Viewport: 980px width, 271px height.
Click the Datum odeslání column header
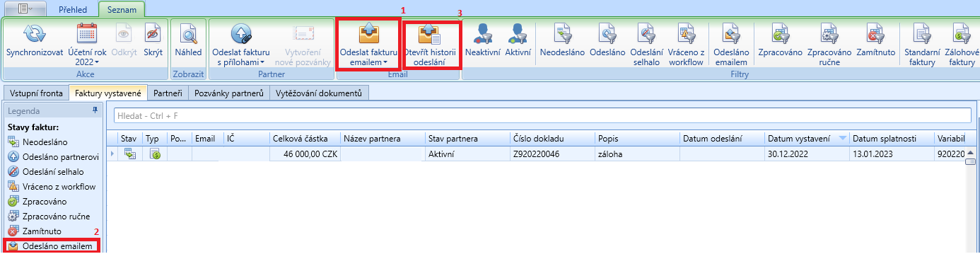point(722,138)
